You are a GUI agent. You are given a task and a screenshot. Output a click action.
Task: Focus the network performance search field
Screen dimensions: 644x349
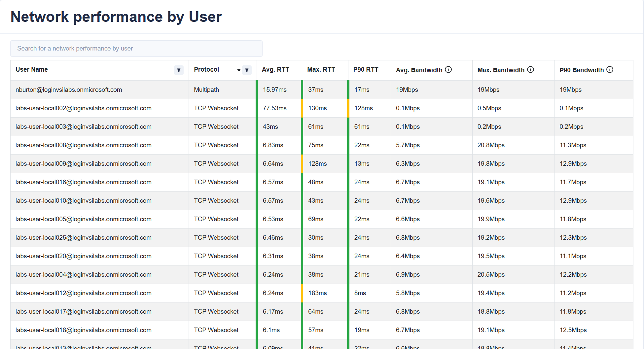(136, 49)
